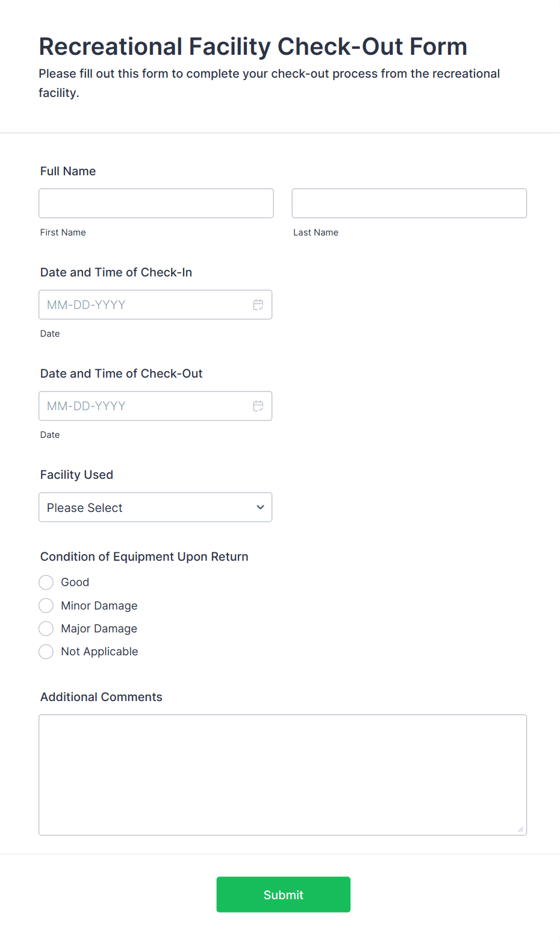Click the Additional Comments resize handle
The height and width of the screenshot is (942, 560).
point(520,829)
